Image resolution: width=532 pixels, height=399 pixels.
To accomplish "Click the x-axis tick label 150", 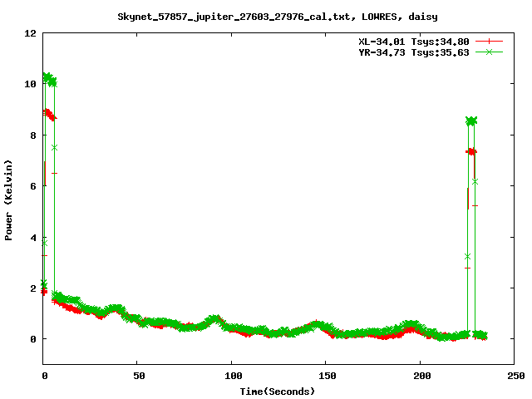I will pos(328,376).
